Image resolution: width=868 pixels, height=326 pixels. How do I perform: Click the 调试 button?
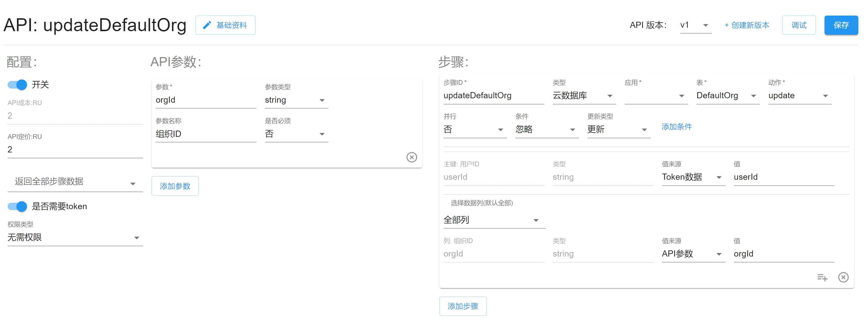[x=799, y=25]
